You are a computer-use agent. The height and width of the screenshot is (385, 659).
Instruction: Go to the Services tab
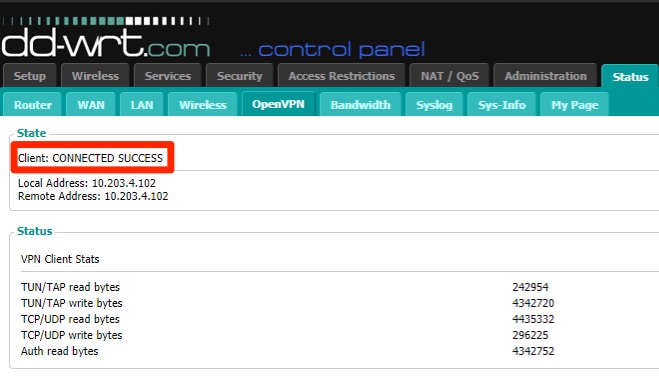point(168,76)
